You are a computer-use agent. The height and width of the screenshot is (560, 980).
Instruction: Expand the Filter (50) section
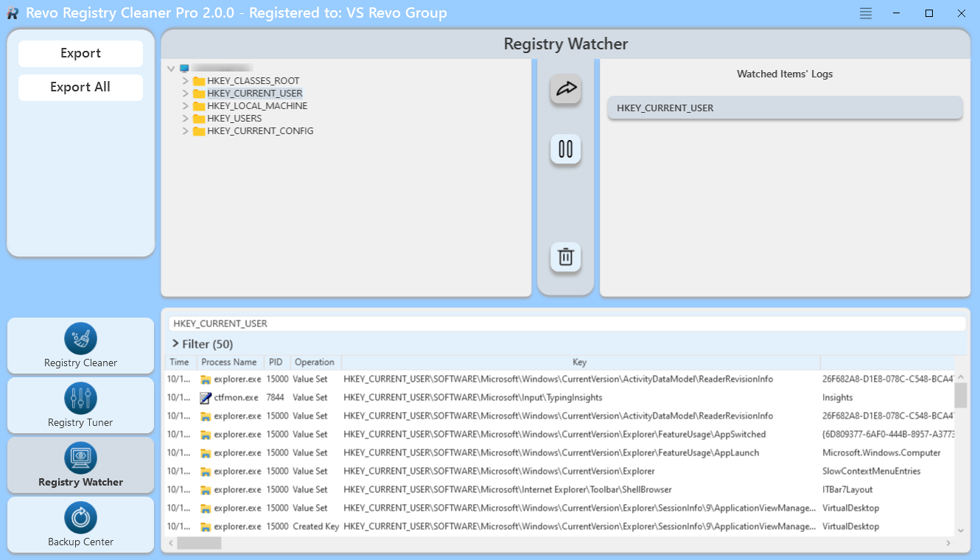176,344
